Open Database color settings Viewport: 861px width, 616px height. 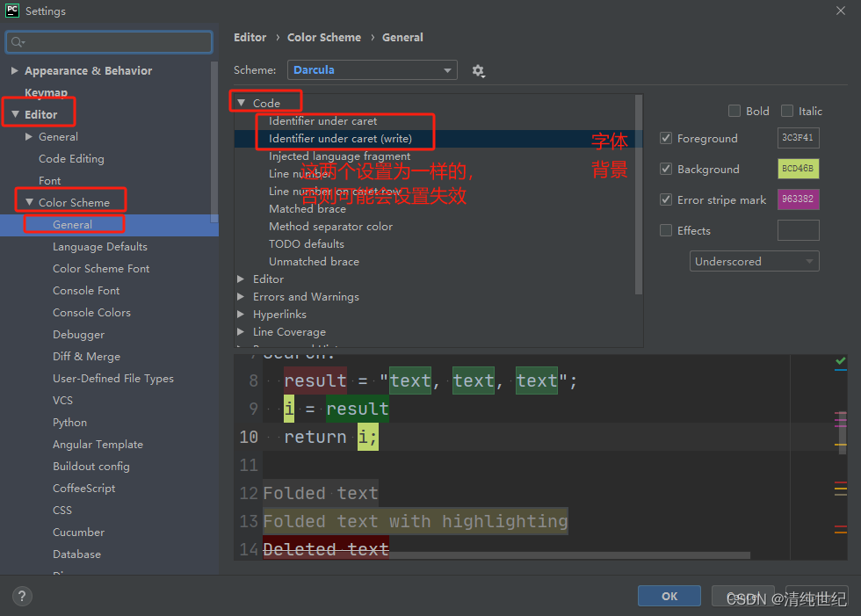(77, 554)
